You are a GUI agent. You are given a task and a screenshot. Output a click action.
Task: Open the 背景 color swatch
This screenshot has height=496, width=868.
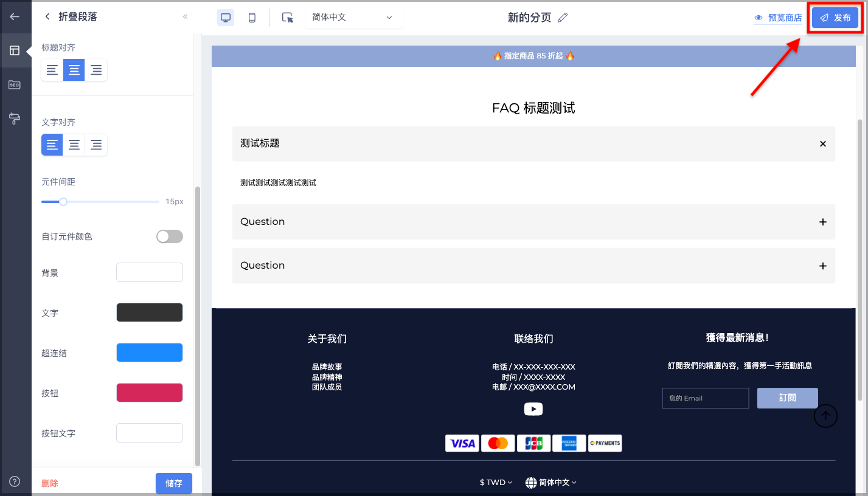150,272
